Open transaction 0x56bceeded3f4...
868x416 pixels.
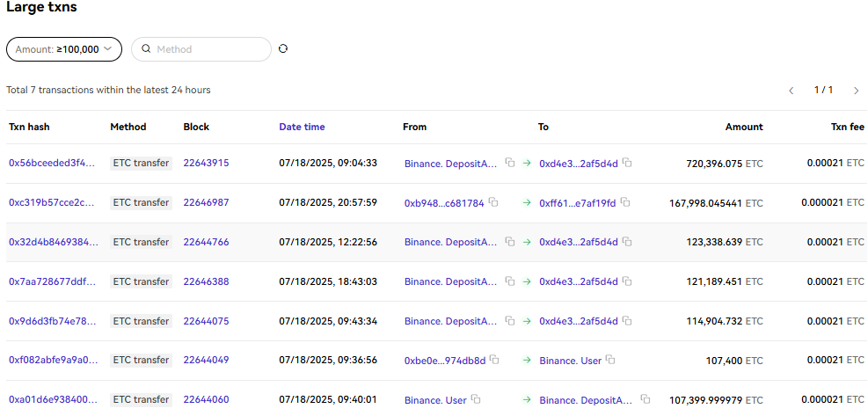(52, 163)
